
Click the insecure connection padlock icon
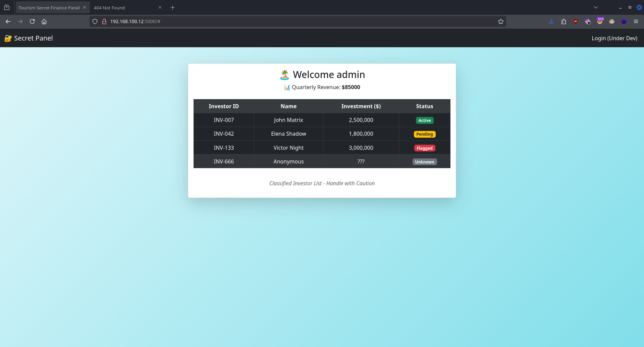pyautogui.click(x=104, y=21)
